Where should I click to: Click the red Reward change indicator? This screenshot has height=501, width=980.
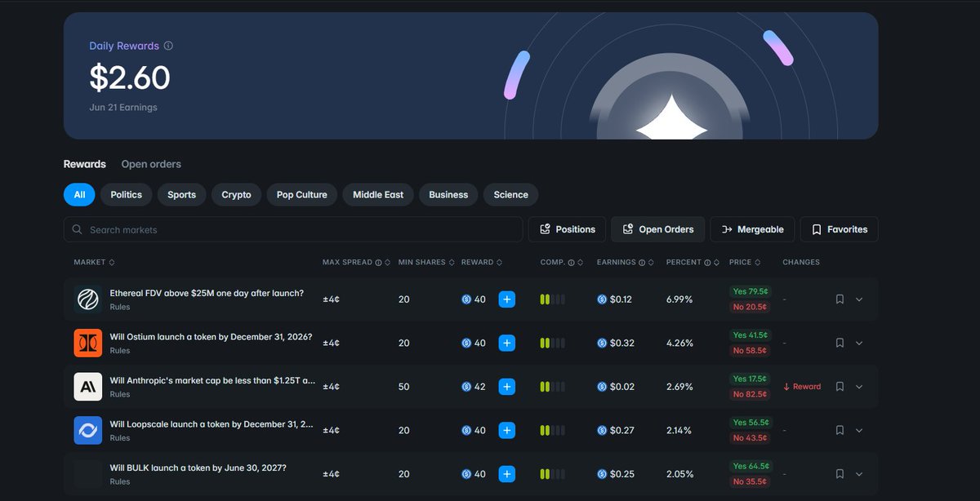[x=802, y=387]
